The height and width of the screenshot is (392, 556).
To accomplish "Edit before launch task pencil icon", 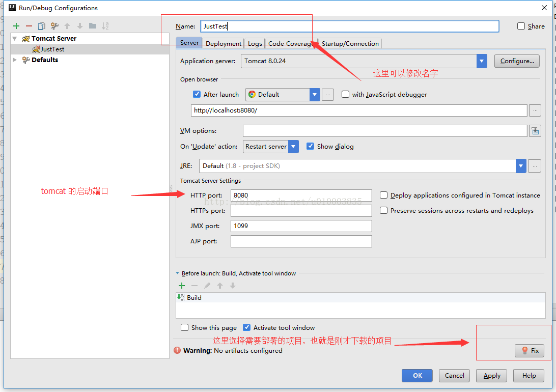I will 207,286.
